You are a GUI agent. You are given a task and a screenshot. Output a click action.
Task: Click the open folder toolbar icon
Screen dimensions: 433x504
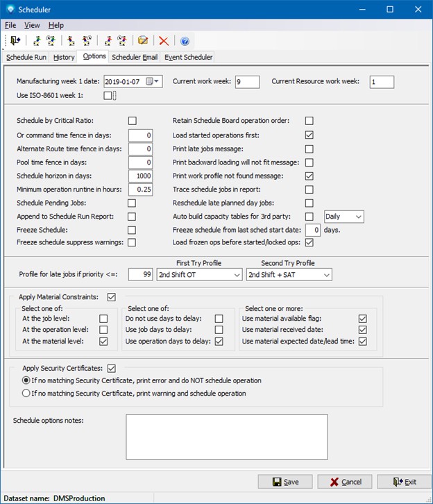[143, 41]
